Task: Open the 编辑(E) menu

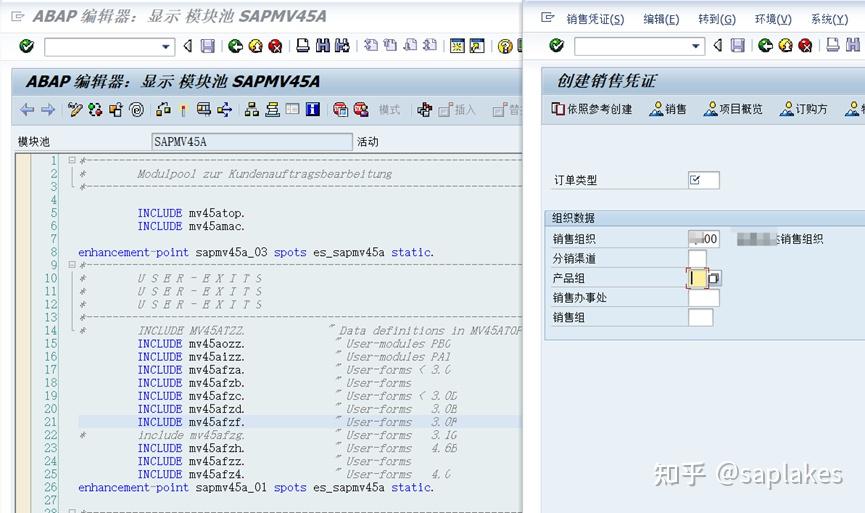Action: [661, 19]
